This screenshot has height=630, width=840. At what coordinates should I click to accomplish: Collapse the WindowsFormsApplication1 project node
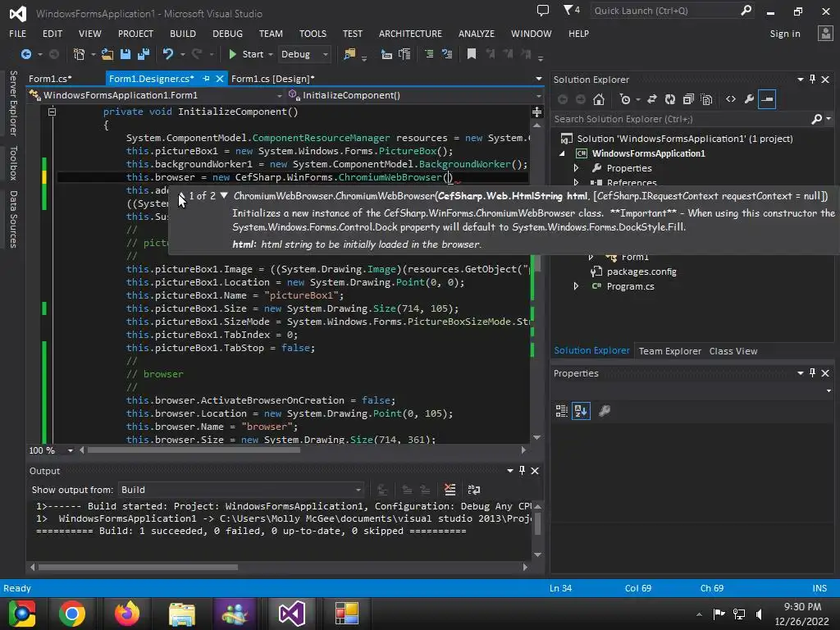pos(562,153)
